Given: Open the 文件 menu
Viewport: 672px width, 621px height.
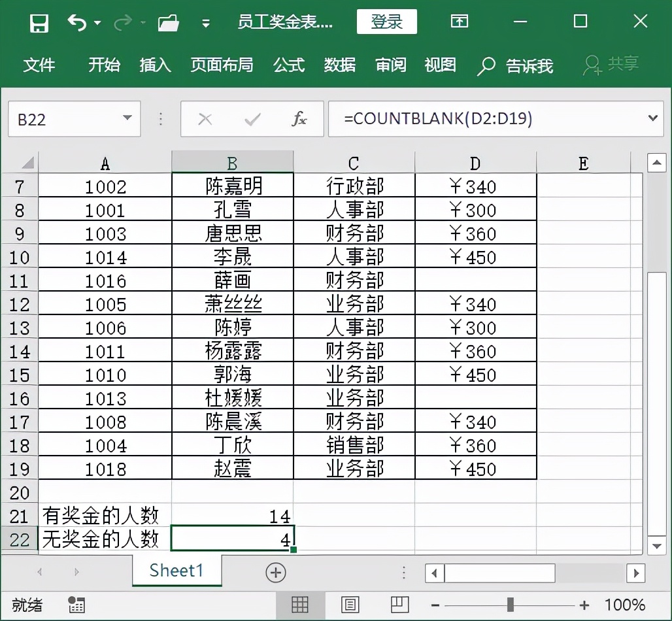Looking at the screenshot, I should (39, 65).
